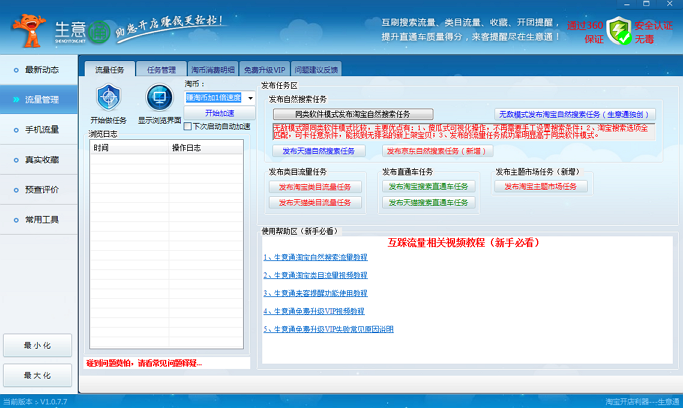Click the 操作日志 column header
Screen dimensions: 683x408
click(x=206, y=148)
